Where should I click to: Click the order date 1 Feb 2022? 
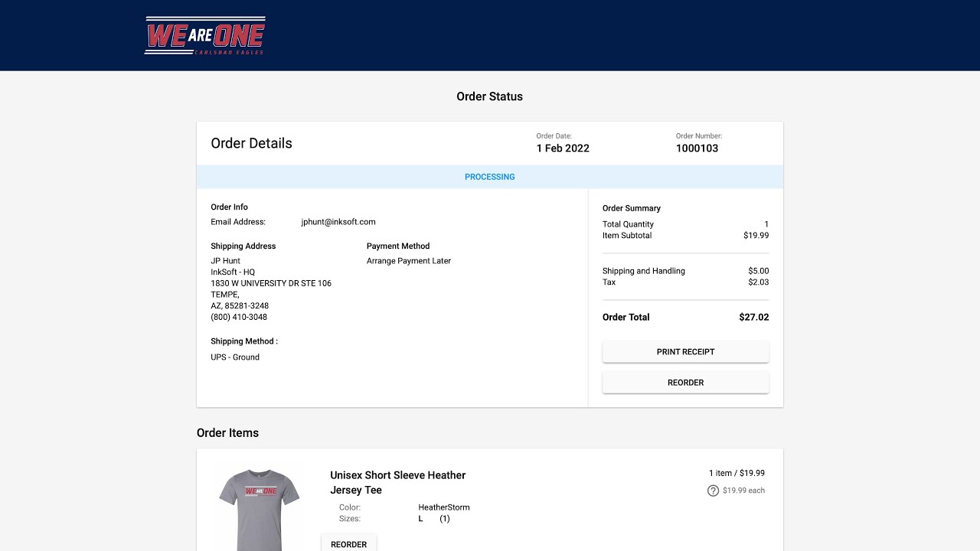click(x=563, y=148)
